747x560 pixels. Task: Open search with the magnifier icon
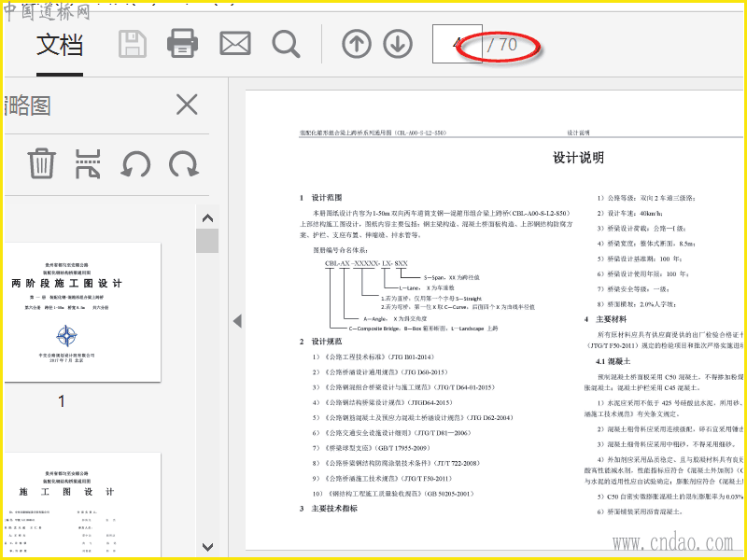click(x=286, y=44)
